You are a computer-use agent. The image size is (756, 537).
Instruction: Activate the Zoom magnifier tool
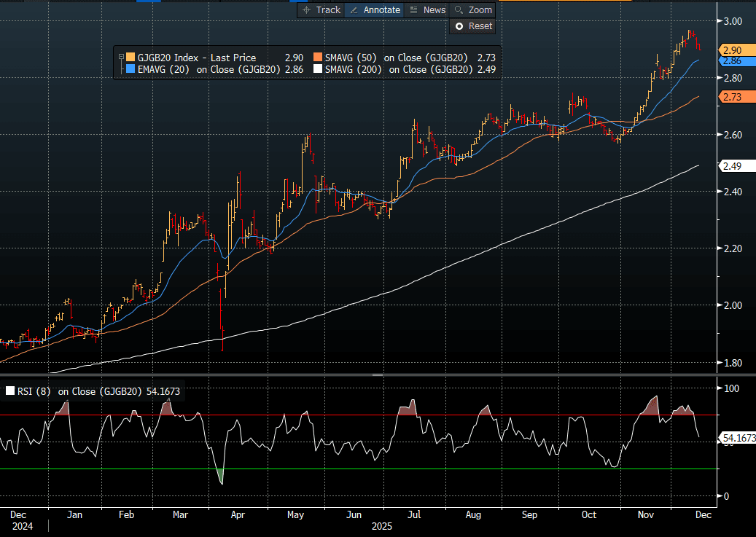472,10
